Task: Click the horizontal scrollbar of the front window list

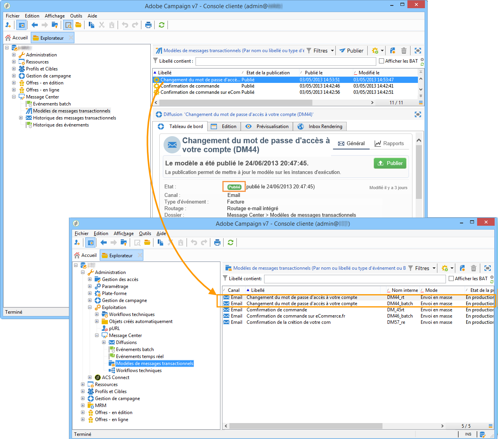Action: 305,426
